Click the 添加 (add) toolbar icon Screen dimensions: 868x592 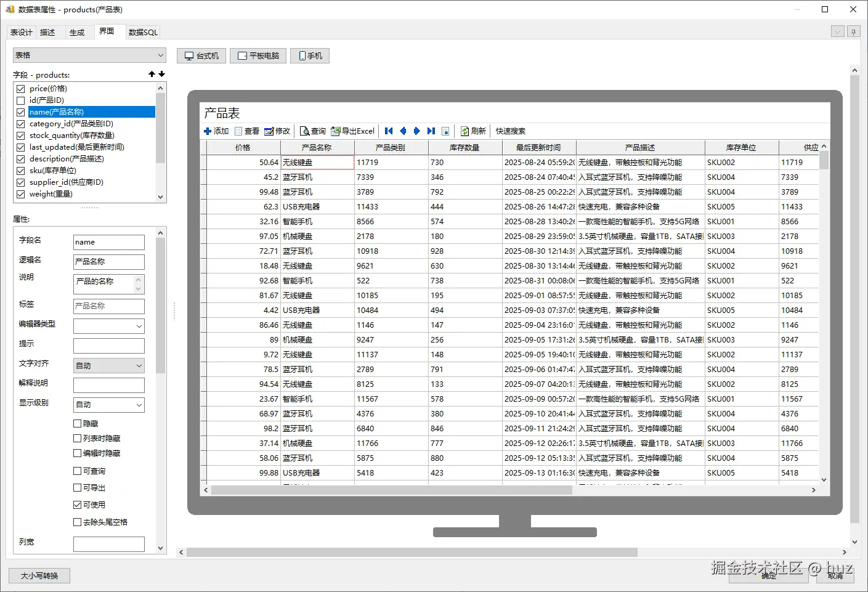208,131
